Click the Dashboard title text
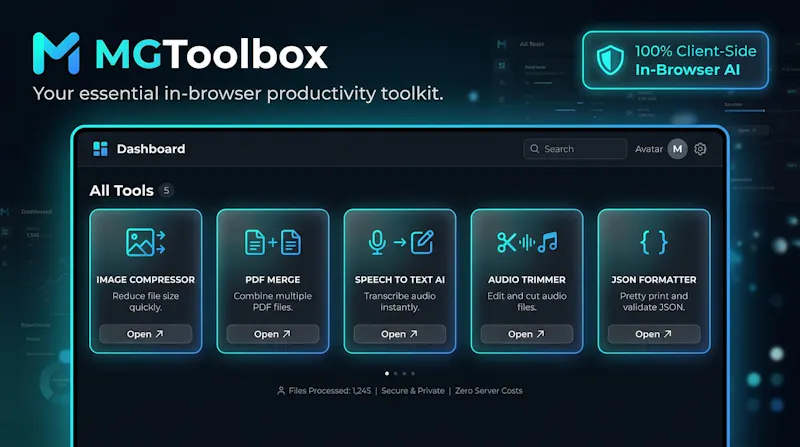This screenshot has width=800, height=447. (151, 148)
